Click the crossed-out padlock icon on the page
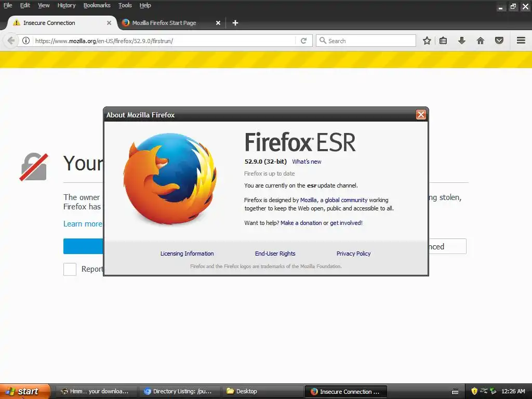532x399 pixels. (x=34, y=167)
